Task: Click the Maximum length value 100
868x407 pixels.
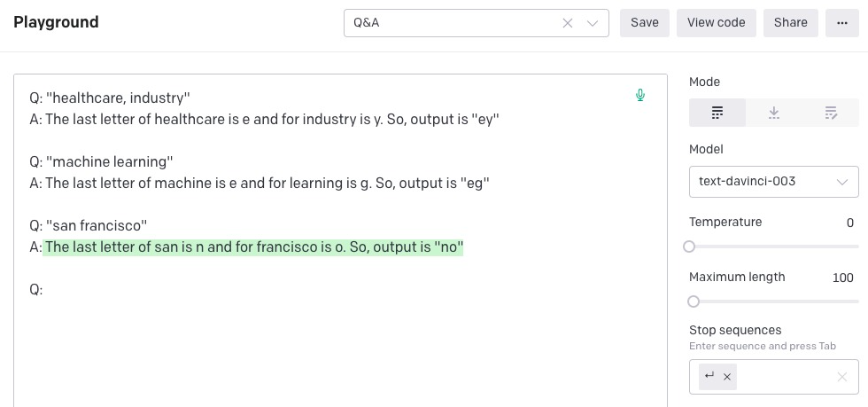Action: click(x=842, y=278)
